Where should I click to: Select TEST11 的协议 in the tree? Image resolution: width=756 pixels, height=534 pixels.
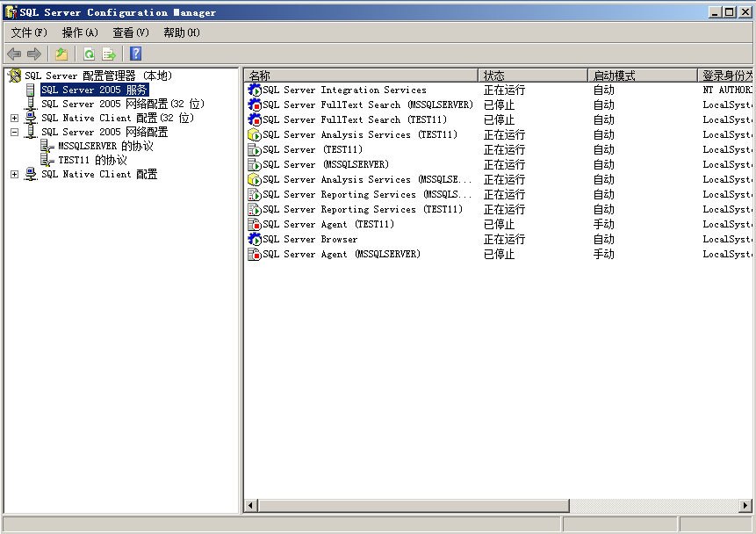pyautogui.click(x=91, y=160)
